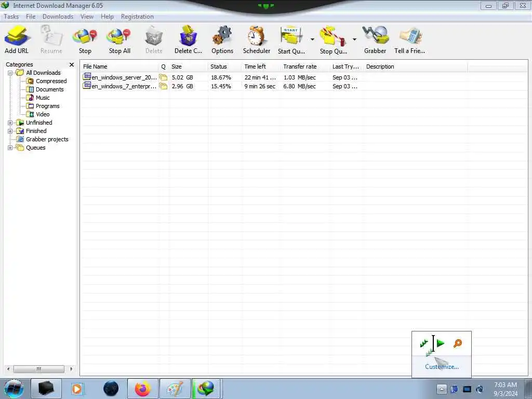Screen dimensions: 532x399
Task: Collapse the All Downloads tree node
Action: tap(10, 73)
